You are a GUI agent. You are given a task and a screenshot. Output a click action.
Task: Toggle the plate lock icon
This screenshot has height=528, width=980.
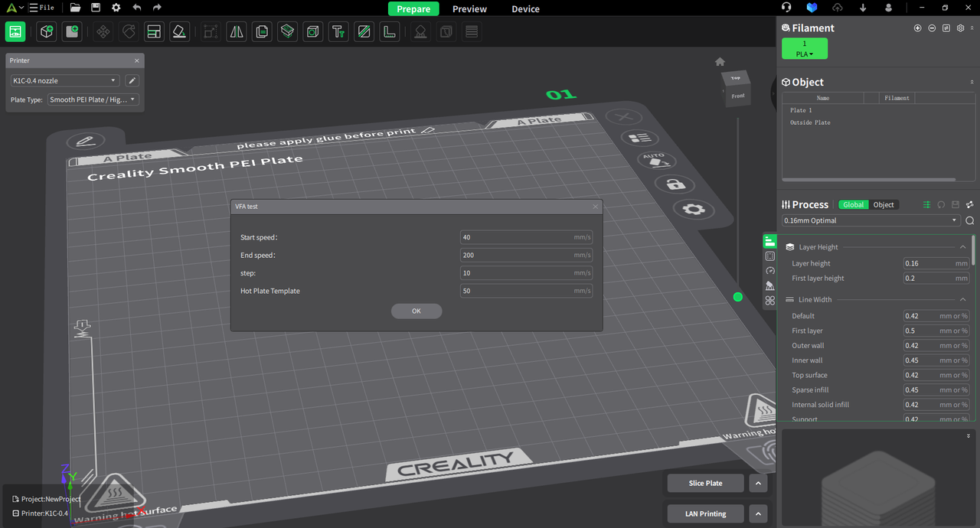pos(675,184)
